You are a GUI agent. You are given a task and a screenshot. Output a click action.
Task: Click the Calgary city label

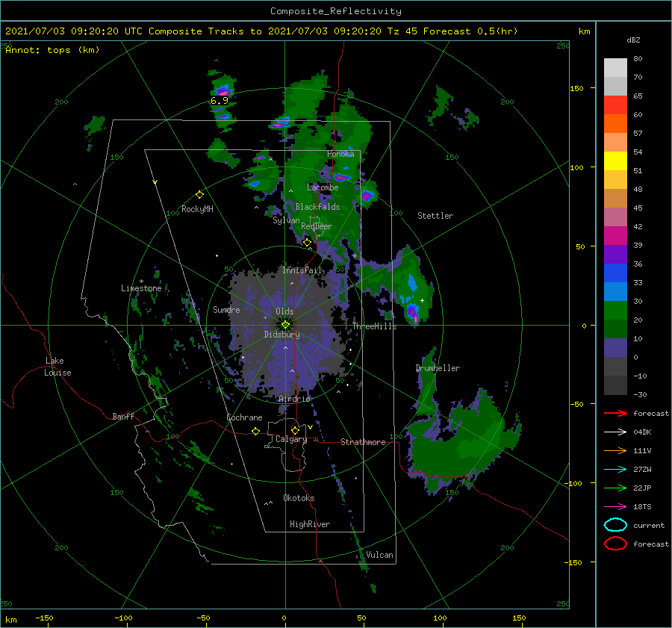[291, 439]
